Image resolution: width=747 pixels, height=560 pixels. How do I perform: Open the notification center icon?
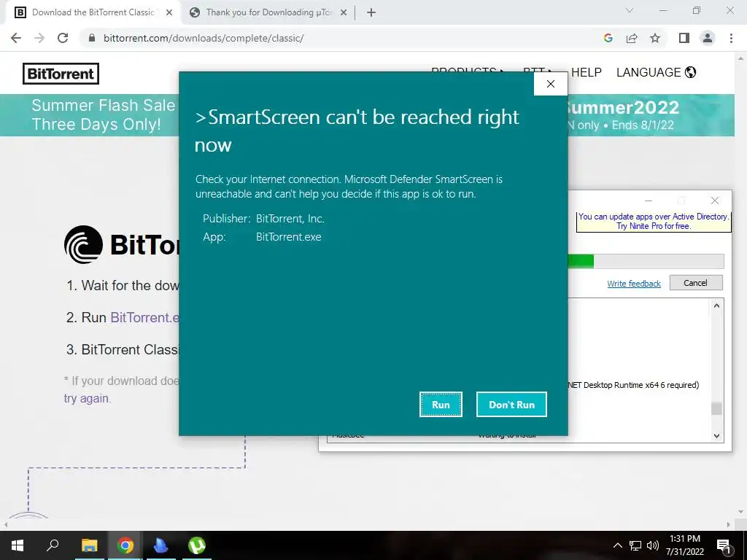(x=724, y=546)
